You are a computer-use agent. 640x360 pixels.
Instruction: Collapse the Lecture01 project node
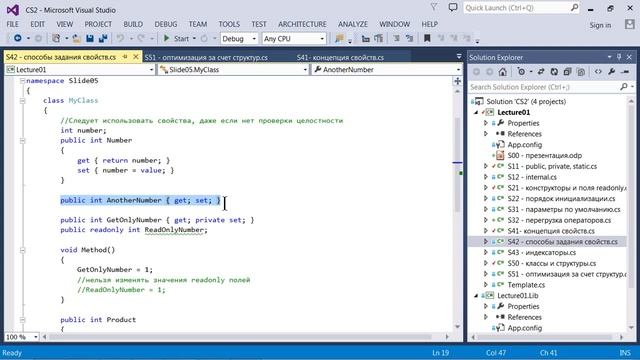click(x=476, y=112)
